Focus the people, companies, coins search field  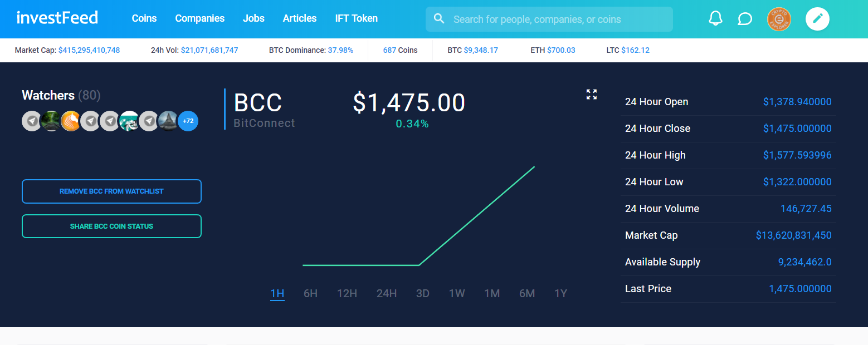coord(557,19)
